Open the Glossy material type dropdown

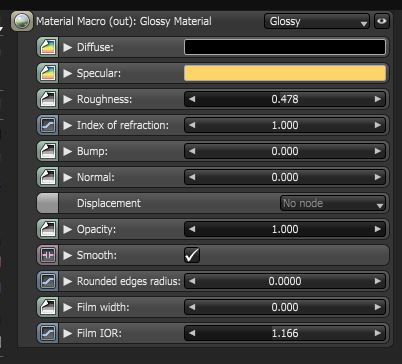click(x=317, y=21)
